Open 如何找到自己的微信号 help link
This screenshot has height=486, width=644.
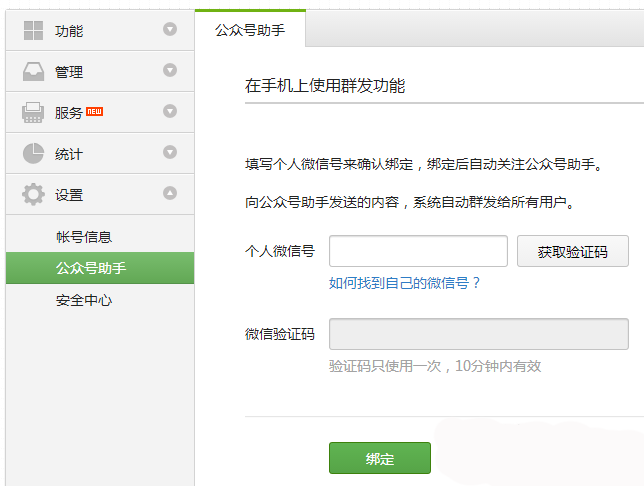(x=405, y=283)
